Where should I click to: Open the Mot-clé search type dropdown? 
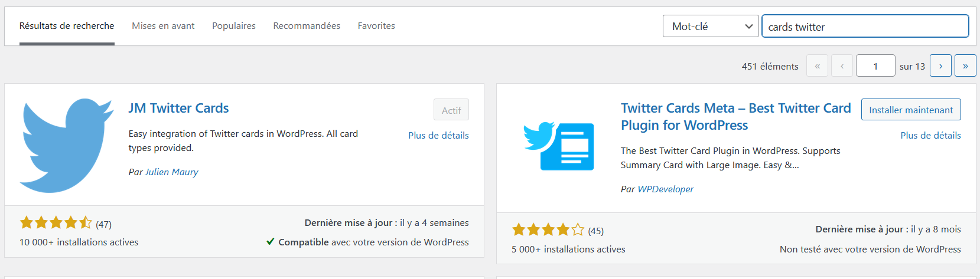[x=711, y=26]
